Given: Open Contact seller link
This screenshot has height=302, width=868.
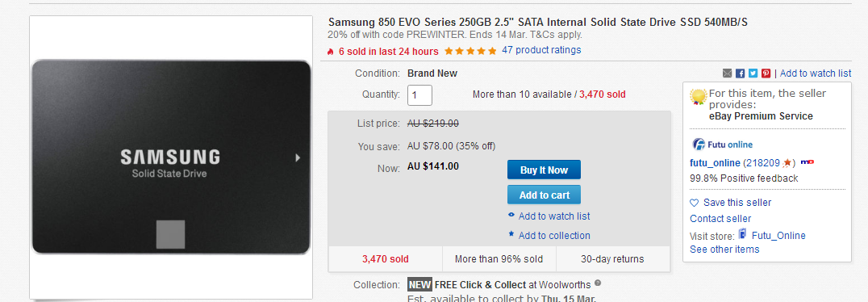Looking at the screenshot, I should 720,218.
